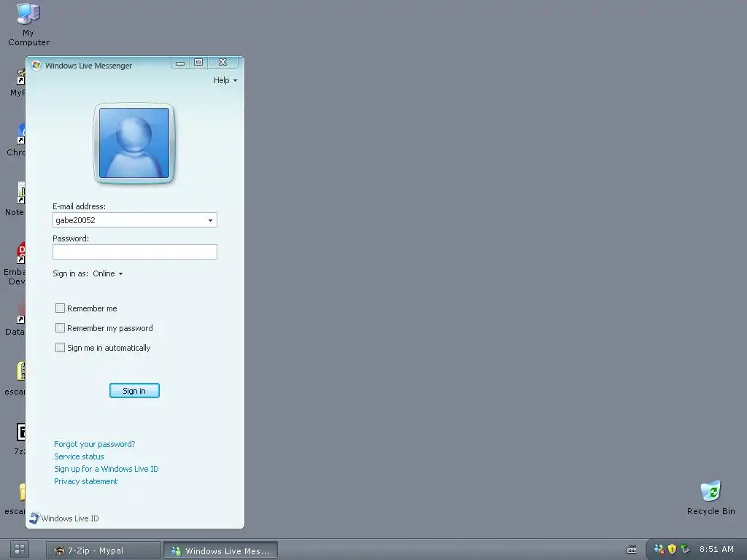Open the Sign in as Online status dropdown
Image resolution: width=747 pixels, height=560 pixels.
tap(108, 273)
